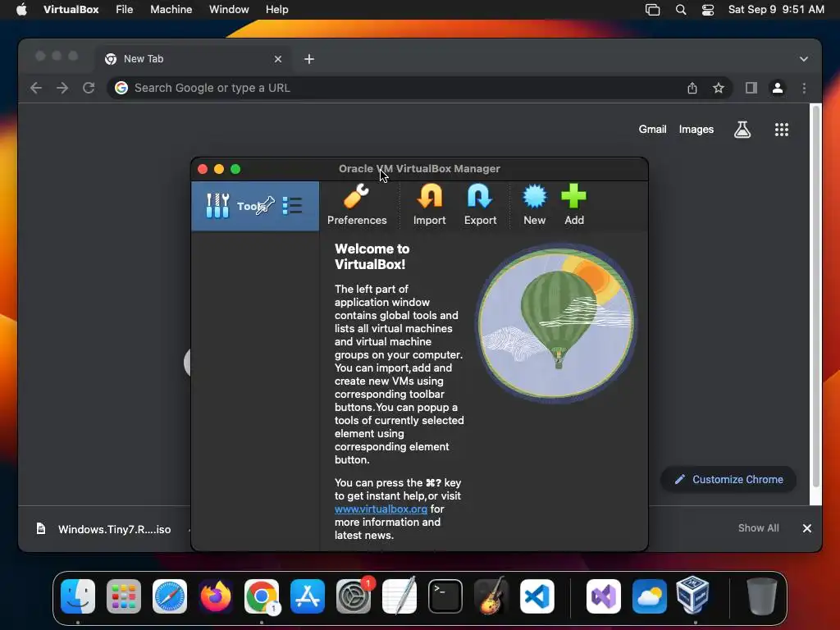This screenshot has width=840, height=630.
Task: Click the hot air balloon welcome image
Action: [x=557, y=323]
